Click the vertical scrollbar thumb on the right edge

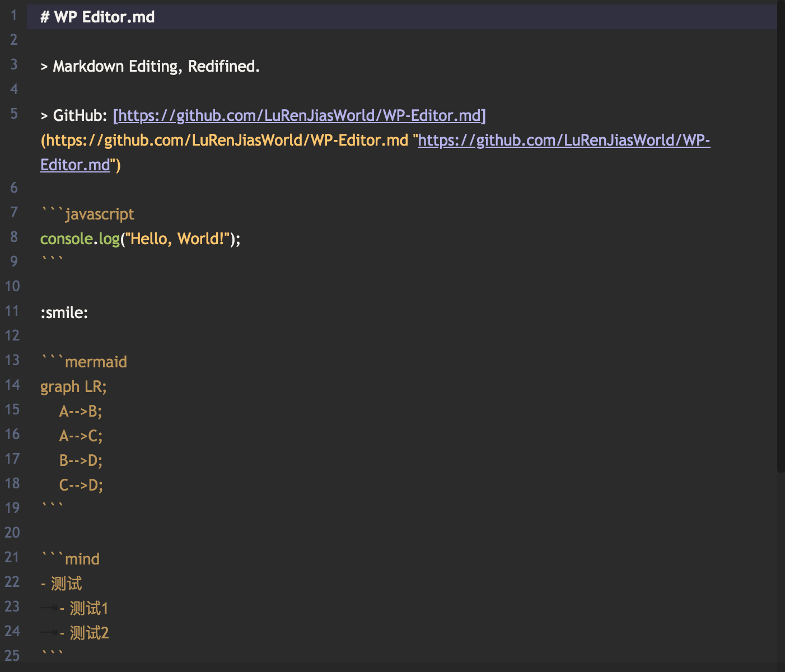click(781, 235)
